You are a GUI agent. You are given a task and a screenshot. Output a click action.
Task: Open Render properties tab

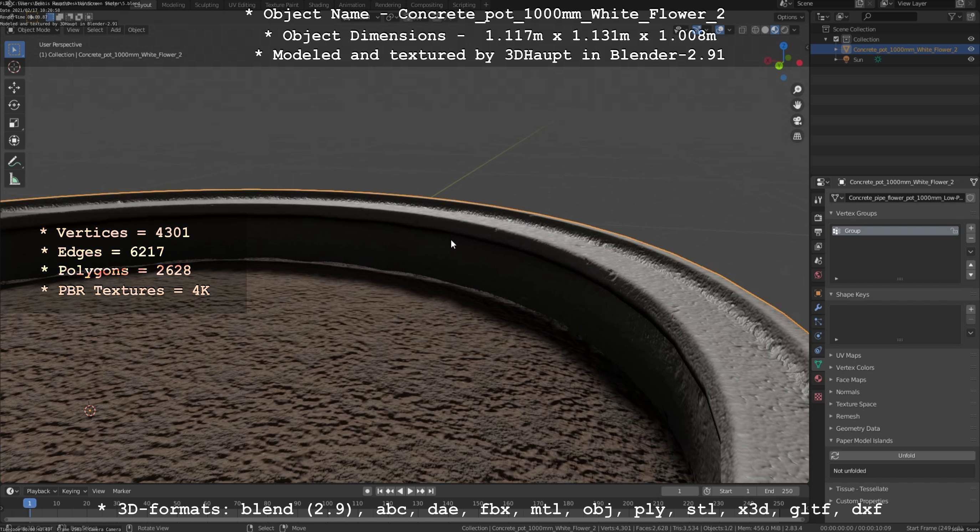818,218
